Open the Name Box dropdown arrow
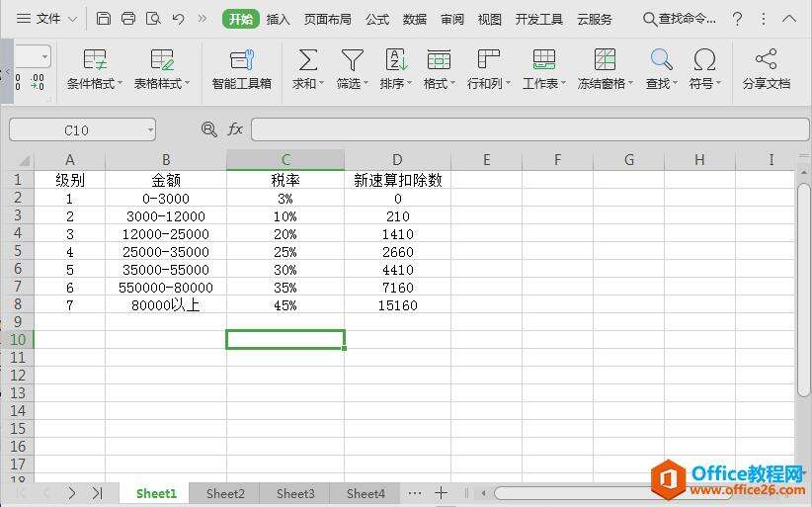 (x=149, y=129)
